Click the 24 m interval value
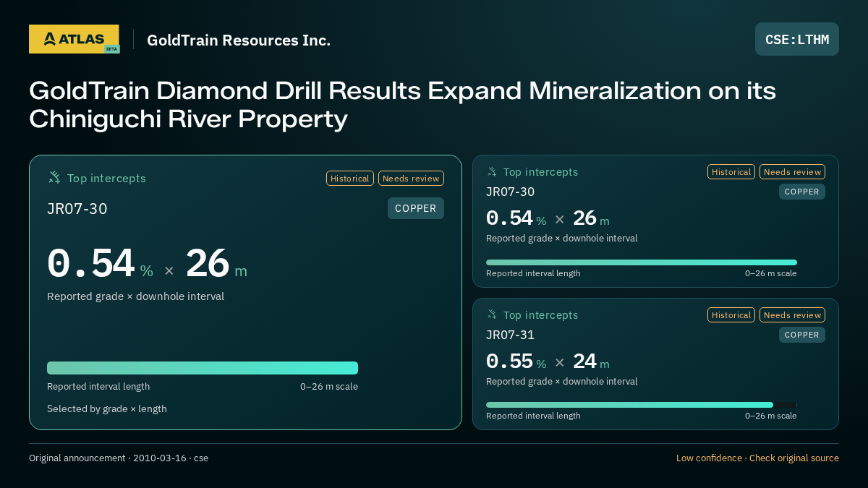The width and height of the screenshot is (868, 488). pos(591,361)
